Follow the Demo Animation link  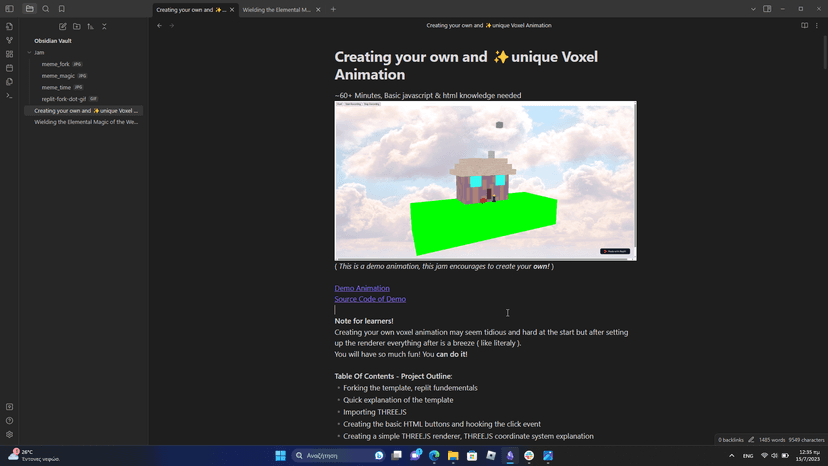point(362,288)
